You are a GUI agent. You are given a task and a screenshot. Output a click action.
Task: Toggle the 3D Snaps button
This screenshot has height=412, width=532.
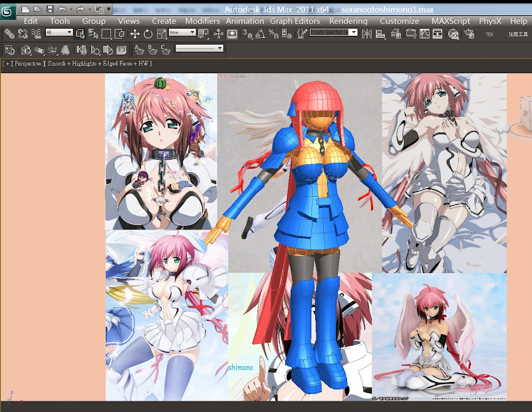click(x=247, y=34)
